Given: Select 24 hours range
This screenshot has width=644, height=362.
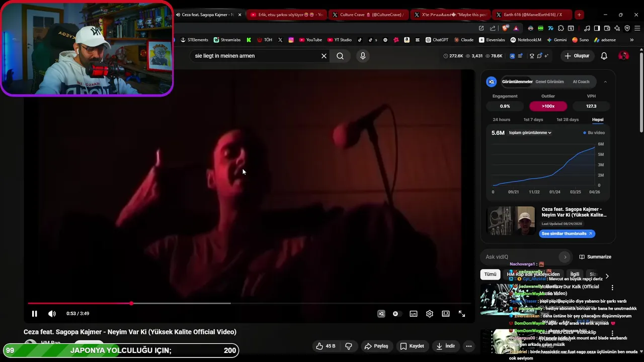Looking at the screenshot, I should coord(502,120).
